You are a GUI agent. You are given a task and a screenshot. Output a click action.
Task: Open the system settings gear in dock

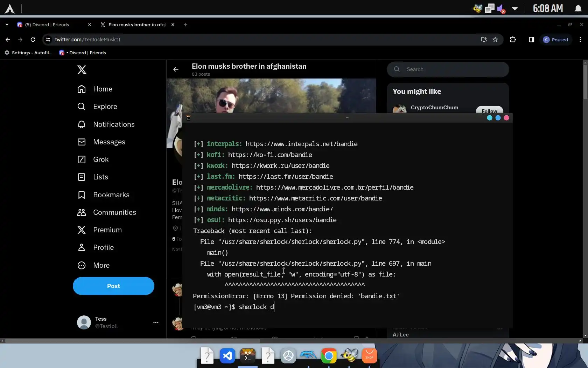(288, 356)
